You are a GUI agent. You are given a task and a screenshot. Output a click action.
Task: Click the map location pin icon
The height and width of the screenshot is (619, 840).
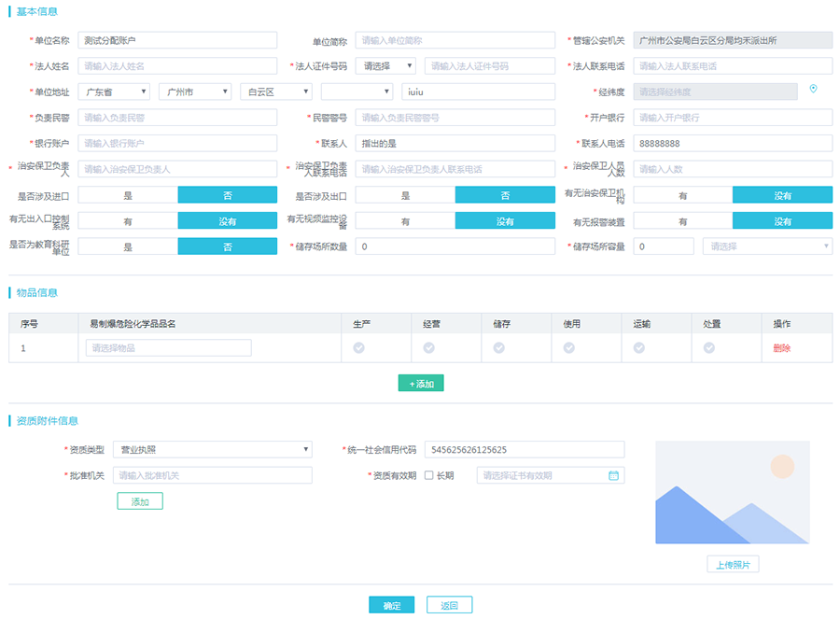pos(813,90)
